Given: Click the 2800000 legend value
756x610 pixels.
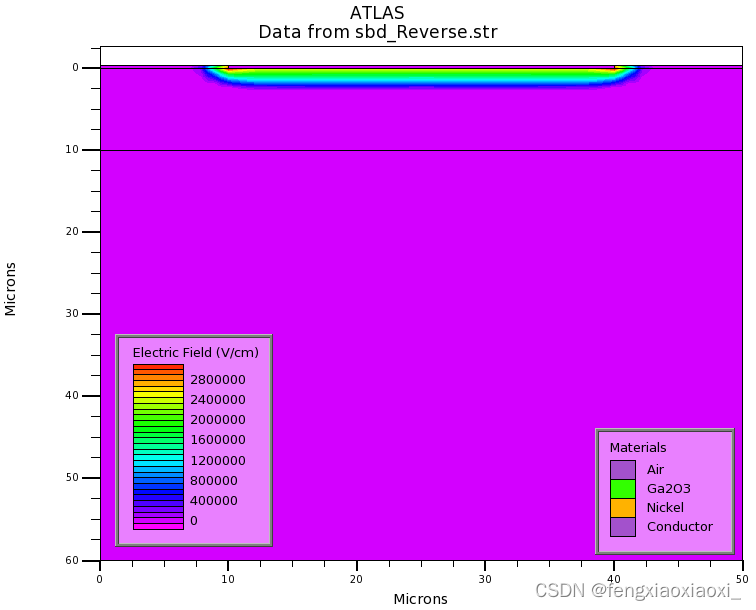Looking at the screenshot, I should (218, 380).
